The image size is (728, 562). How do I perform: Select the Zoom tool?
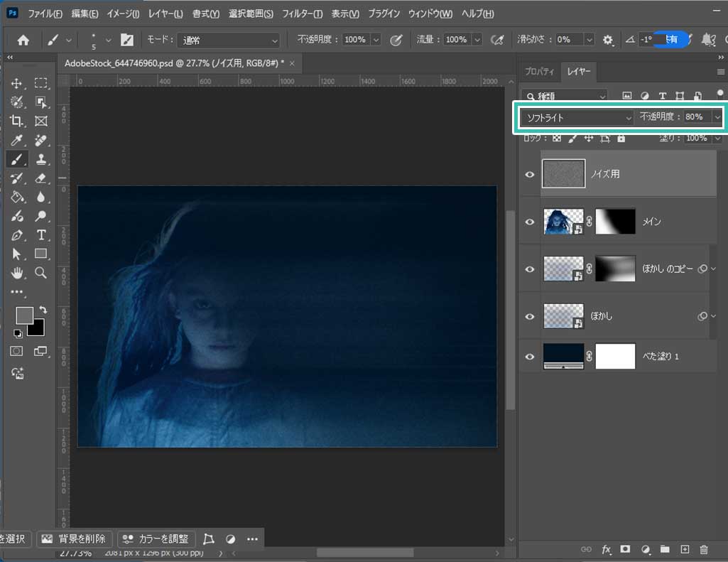coord(41,272)
